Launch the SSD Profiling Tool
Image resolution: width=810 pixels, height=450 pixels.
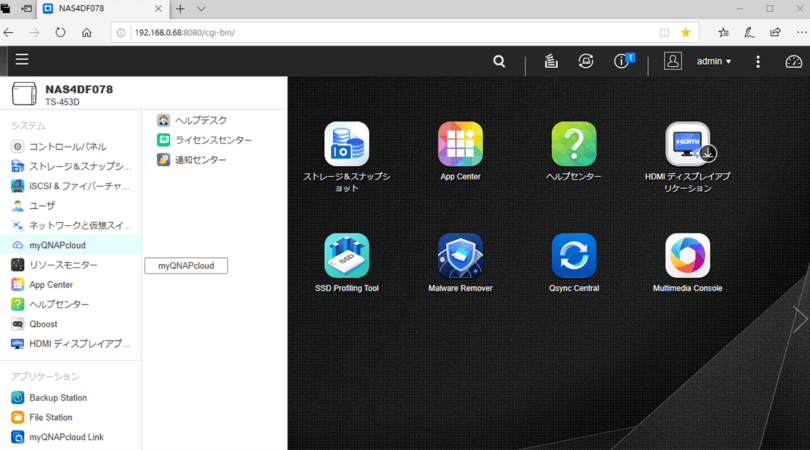point(346,256)
